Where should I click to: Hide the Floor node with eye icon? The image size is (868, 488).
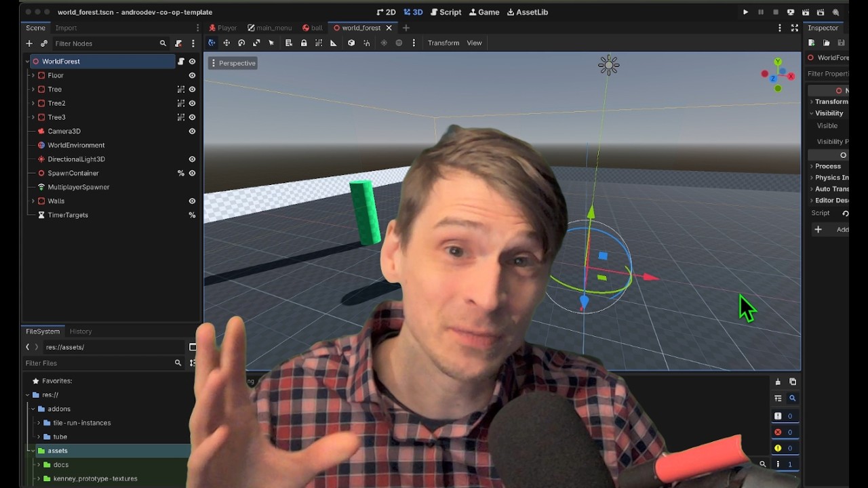click(x=192, y=75)
